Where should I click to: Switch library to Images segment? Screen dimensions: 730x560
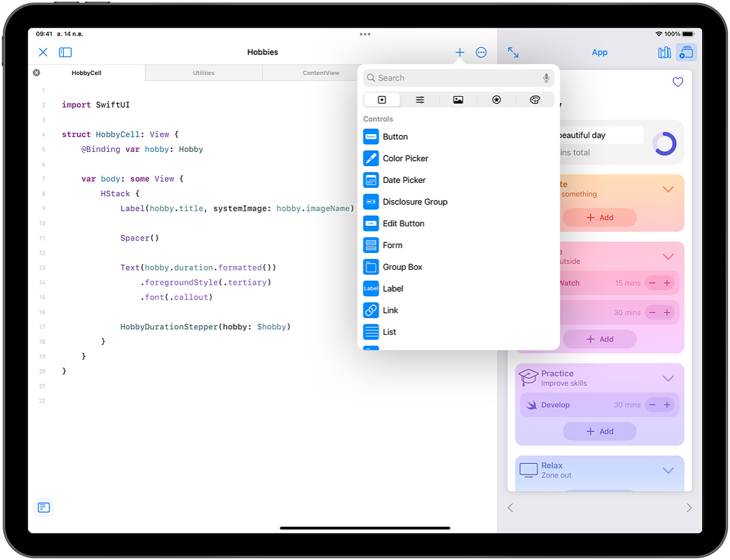(x=458, y=100)
